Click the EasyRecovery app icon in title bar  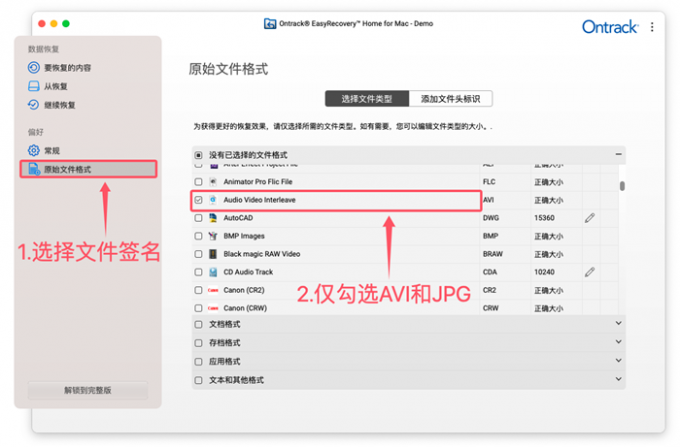[270, 23]
